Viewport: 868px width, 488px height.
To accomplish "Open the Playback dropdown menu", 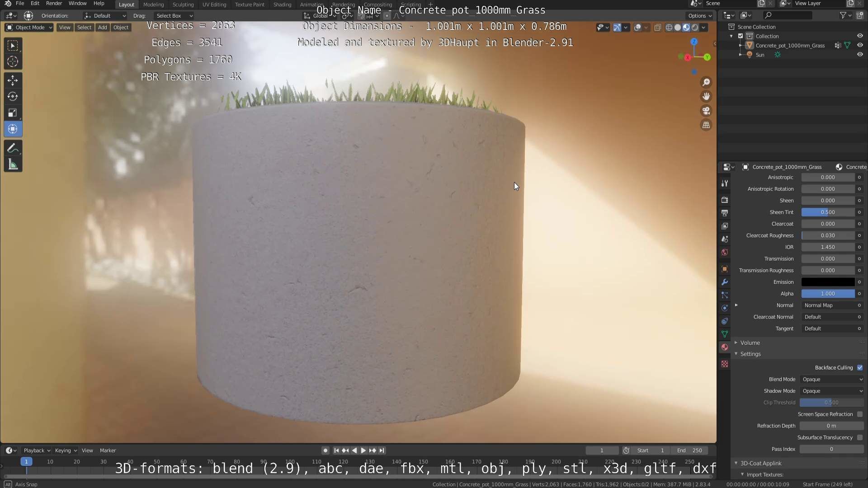I will (37, 450).
